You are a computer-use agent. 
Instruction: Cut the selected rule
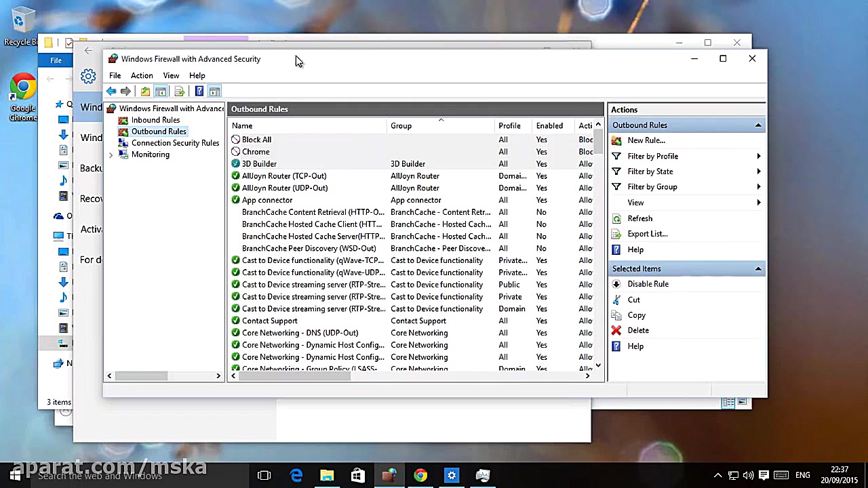[633, 300]
